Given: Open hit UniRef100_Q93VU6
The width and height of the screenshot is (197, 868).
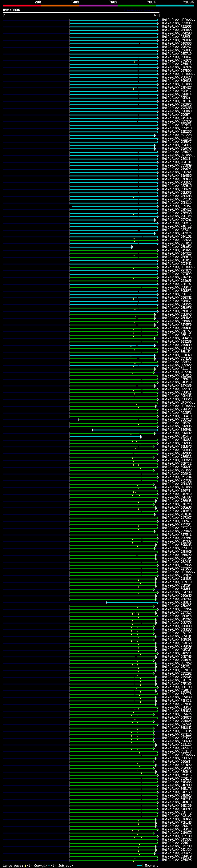Looking at the screenshot, I should point(177,23).
